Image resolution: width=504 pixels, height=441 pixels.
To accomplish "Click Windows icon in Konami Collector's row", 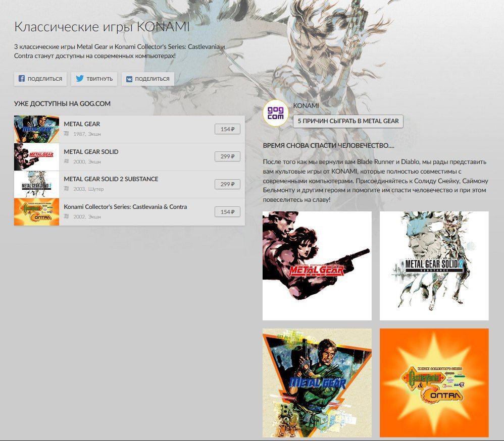I will 66,216.
